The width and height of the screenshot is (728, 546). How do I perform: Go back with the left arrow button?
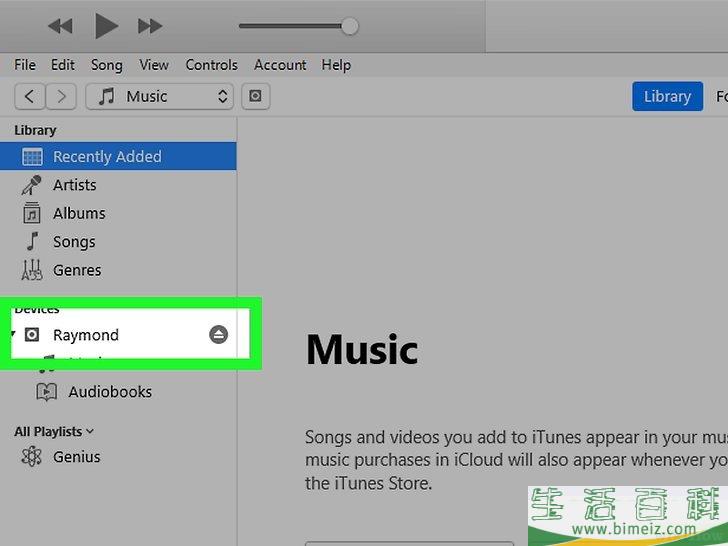click(x=30, y=97)
